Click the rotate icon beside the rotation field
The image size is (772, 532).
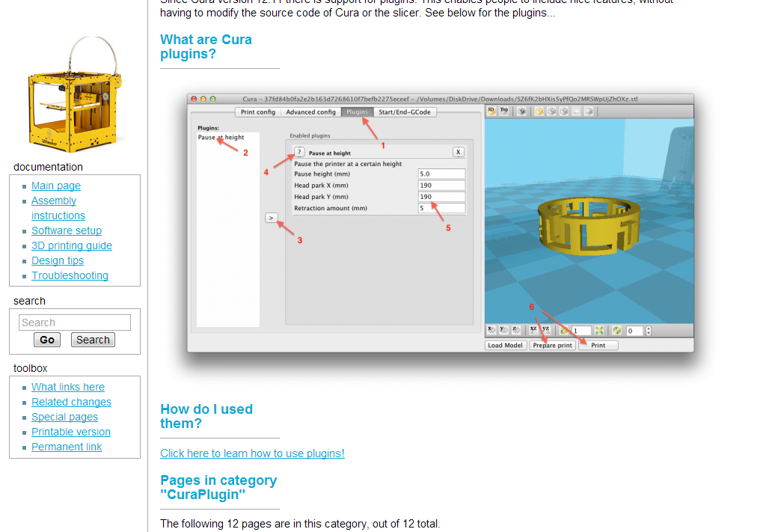[x=616, y=331]
